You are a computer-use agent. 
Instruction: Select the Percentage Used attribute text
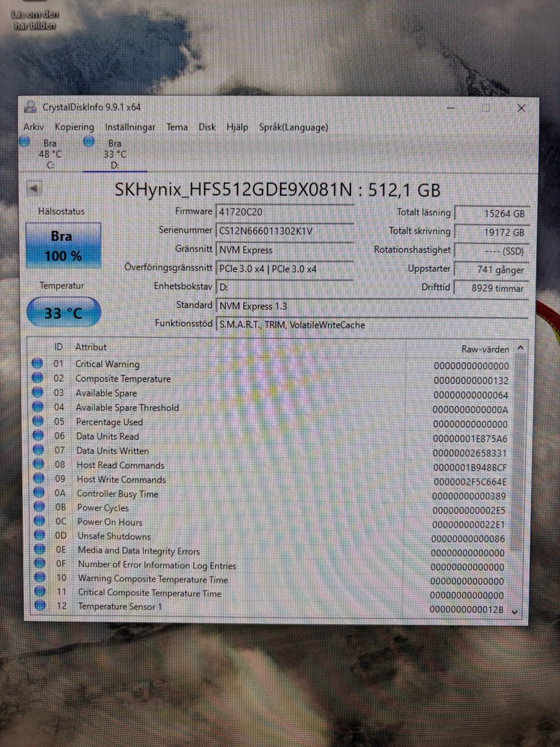click(110, 422)
